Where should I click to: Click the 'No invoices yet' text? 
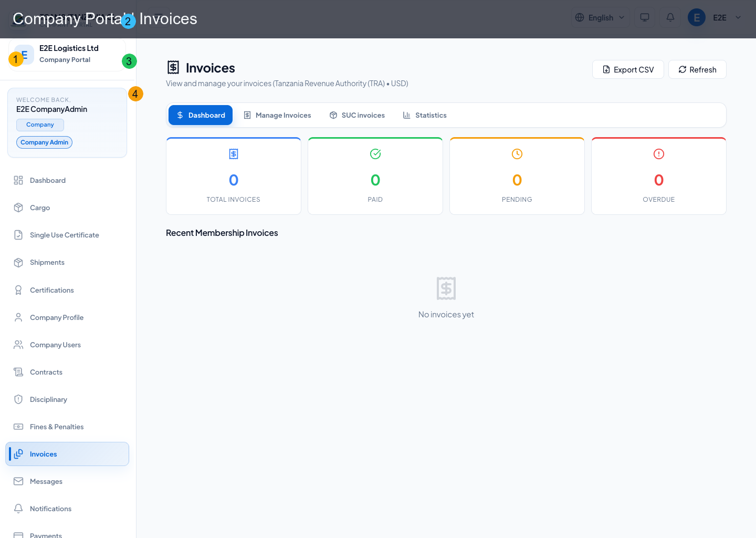tap(446, 314)
